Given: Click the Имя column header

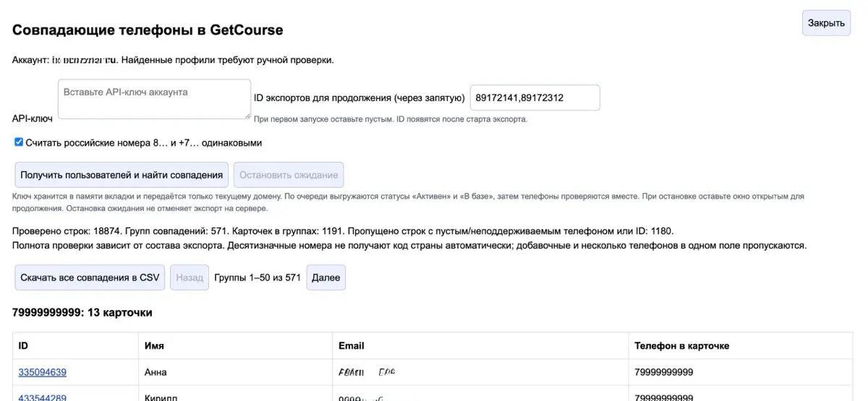Looking at the screenshot, I should tap(235, 345).
